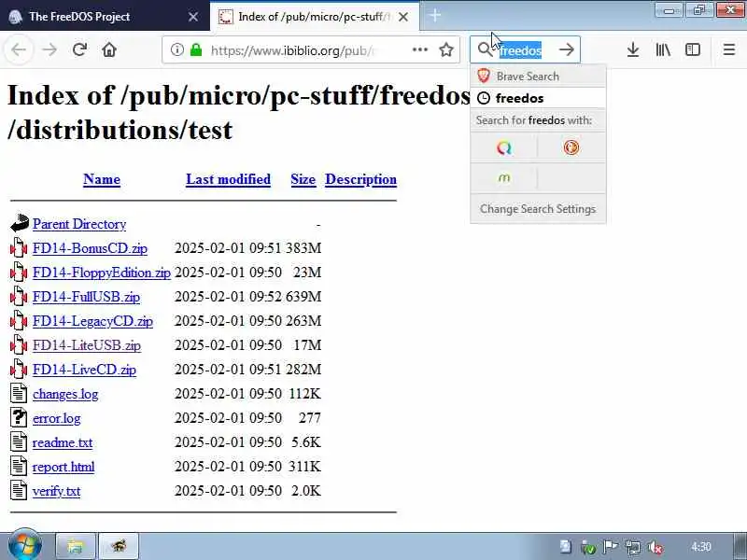
Task: Switch to The FreeDOS Project tab
Action: tap(105, 16)
